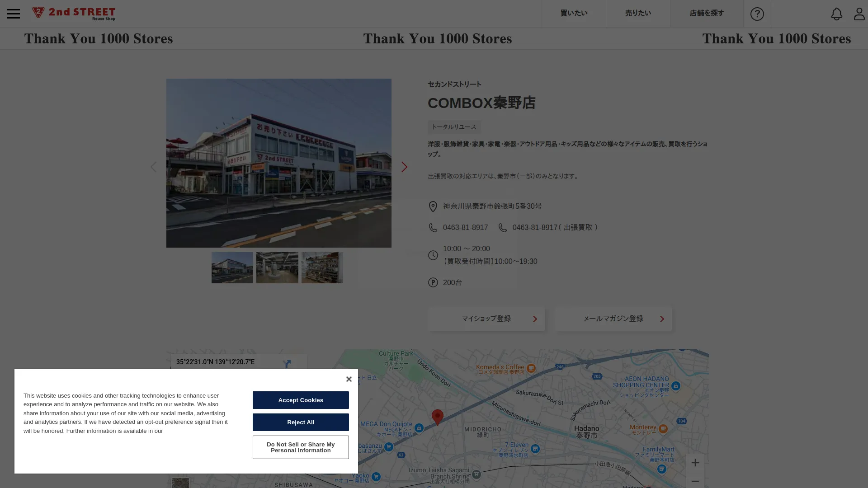Select the store interior thumbnail
The height and width of the screenshot is (488, 868).
click(277, 268)
